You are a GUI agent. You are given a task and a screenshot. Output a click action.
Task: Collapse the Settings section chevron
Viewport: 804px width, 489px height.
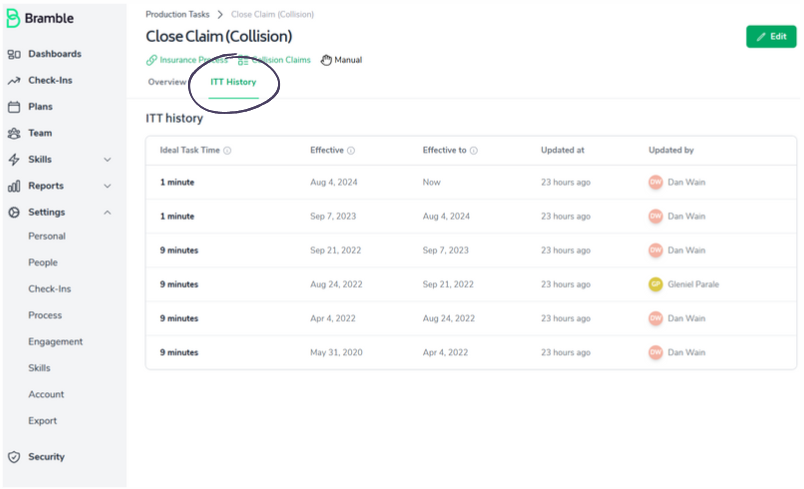pos(107,212)
